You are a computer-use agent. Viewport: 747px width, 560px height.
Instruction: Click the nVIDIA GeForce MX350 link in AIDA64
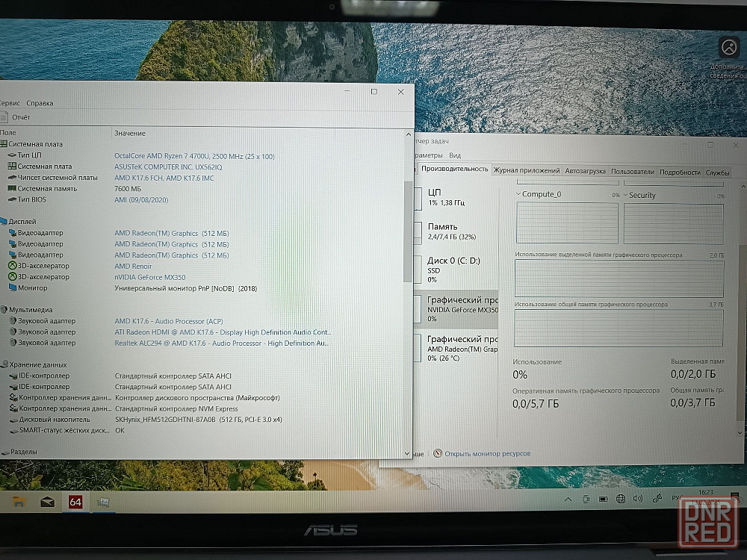150,277
